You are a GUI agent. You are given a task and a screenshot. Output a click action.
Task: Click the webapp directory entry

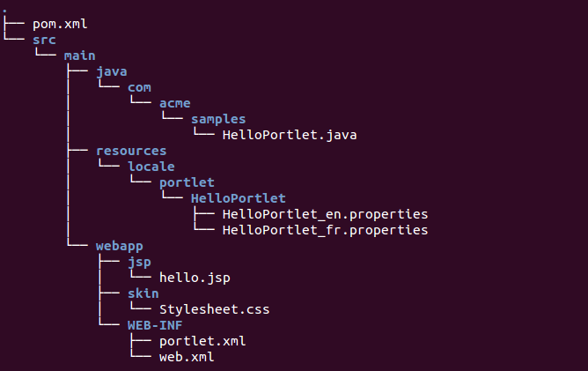coord(120,247)
